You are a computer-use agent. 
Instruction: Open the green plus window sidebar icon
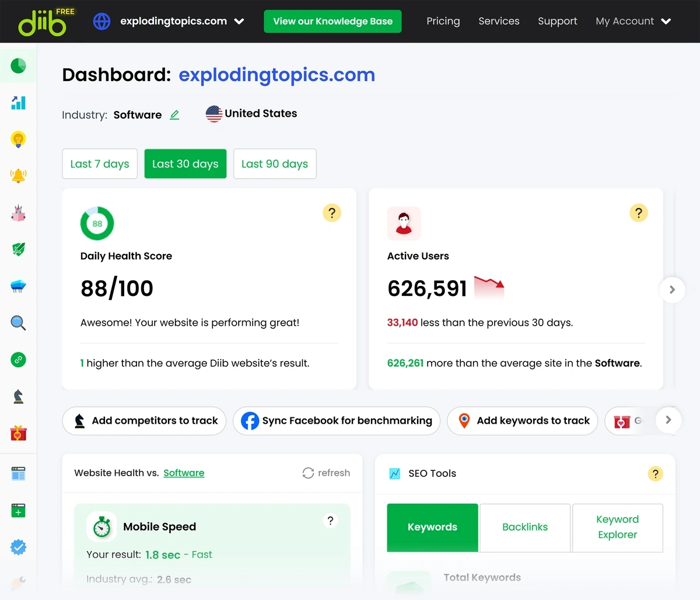click(18, 510)
